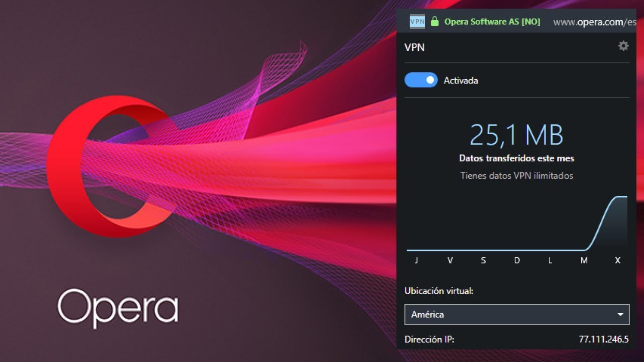
Task: Click the green padlock security icon
Action: pyautogui.click(x=435, y=22)
